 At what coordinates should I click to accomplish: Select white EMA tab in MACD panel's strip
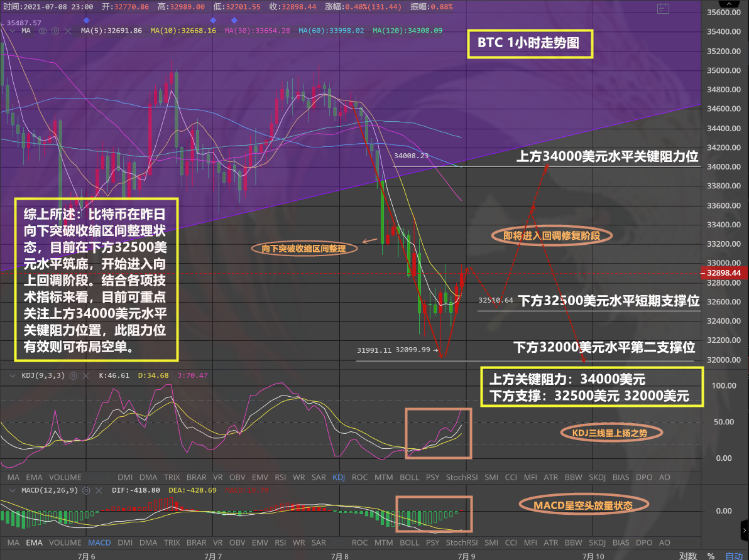click(x=35, y=543)
